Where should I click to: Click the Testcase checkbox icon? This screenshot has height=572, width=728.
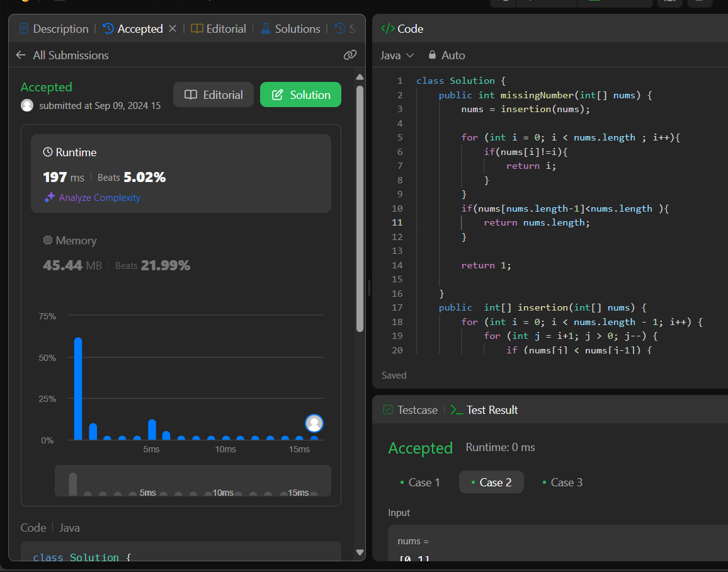388,409
